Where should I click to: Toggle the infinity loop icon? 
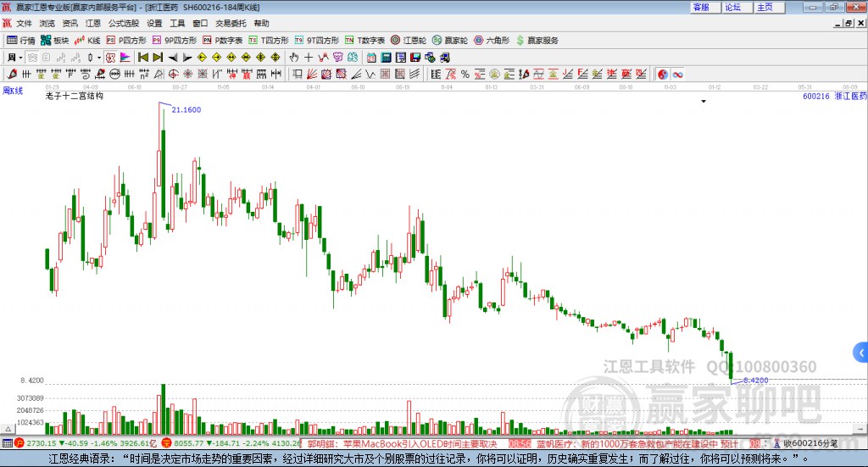pyautogui.click(x=677, y=74)
